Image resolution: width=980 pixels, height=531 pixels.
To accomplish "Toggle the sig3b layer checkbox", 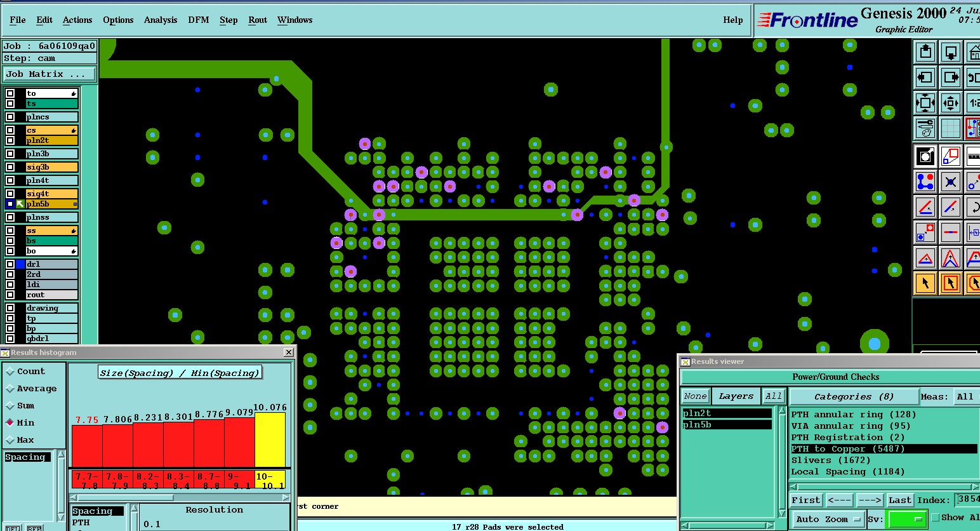I will click(10, 167).
